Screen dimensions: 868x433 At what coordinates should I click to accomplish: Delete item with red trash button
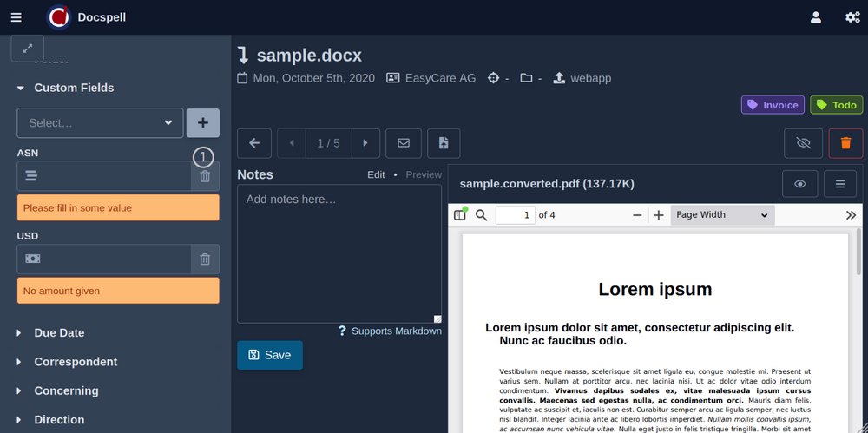tap(845, 143)
